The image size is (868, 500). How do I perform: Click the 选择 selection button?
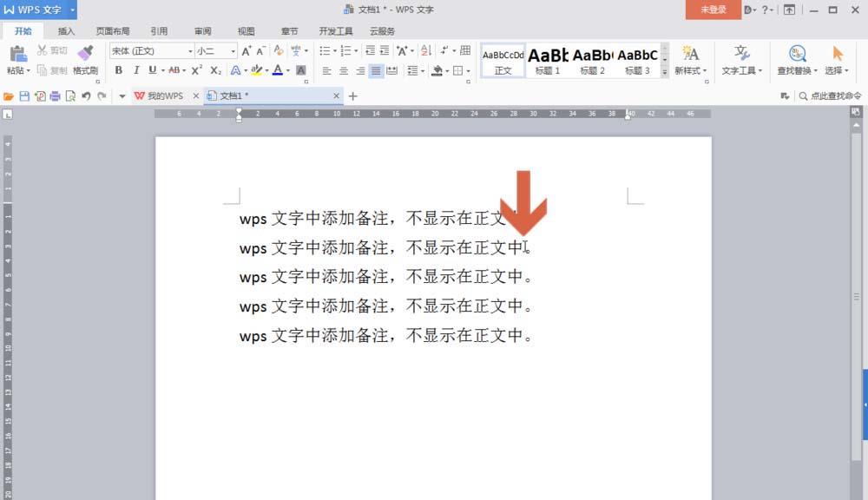click(836, 61)
